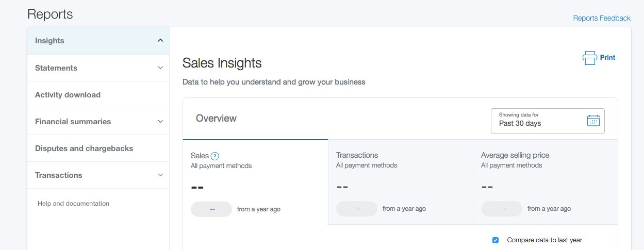
Task: Click the Reports Feedback link
Action: point(602,18)
